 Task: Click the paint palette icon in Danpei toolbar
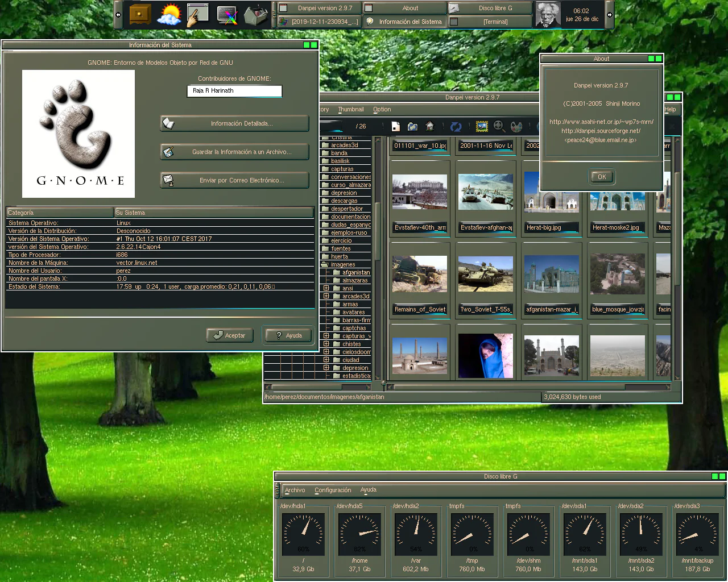point(516,126)
